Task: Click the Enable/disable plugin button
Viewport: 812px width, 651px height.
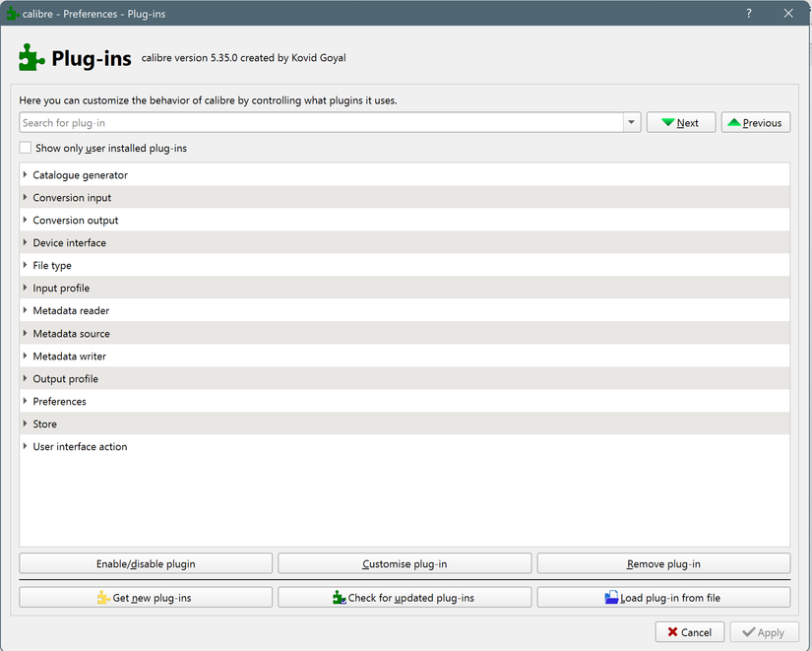Action: (x=146, y=563)
